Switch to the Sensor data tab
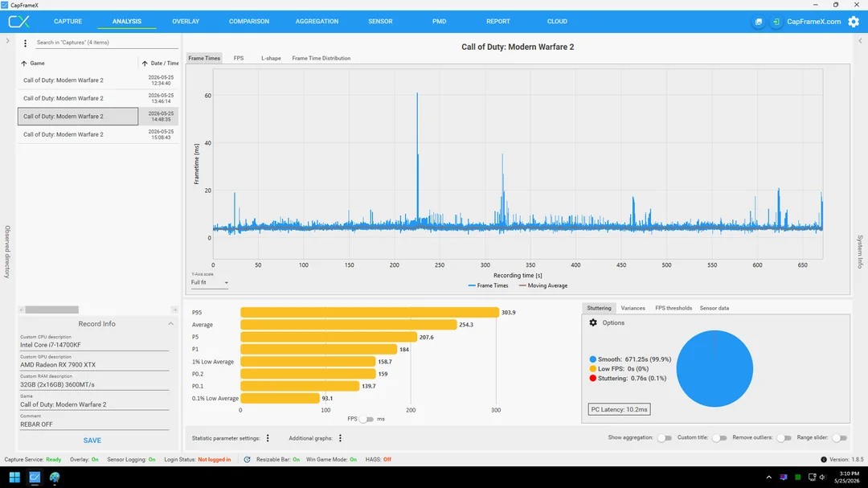Screen dimensions: 868x488 pyautogui.click(x=714, y=308)
